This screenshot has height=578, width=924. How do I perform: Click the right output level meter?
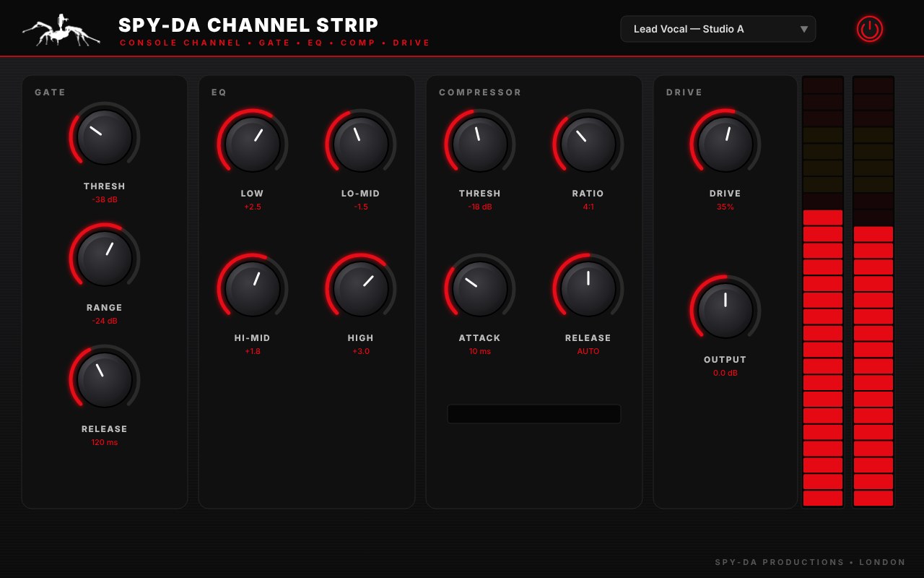pyautogui.click(x=873, y=292)
